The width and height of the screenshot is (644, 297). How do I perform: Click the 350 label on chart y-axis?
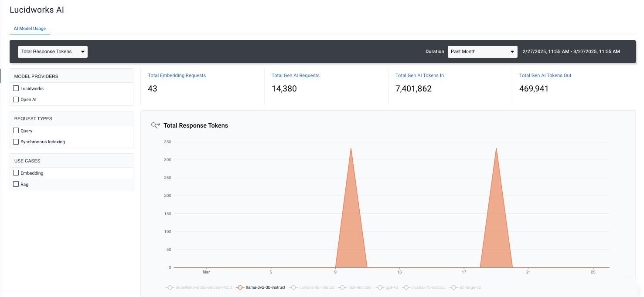[x=167, y=142]
